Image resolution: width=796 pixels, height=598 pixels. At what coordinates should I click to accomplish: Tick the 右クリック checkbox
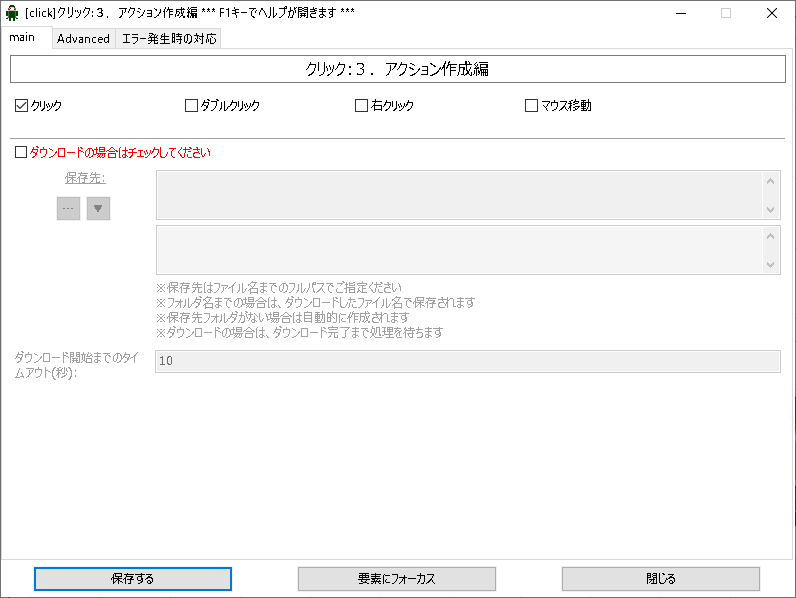click(361, 106)
